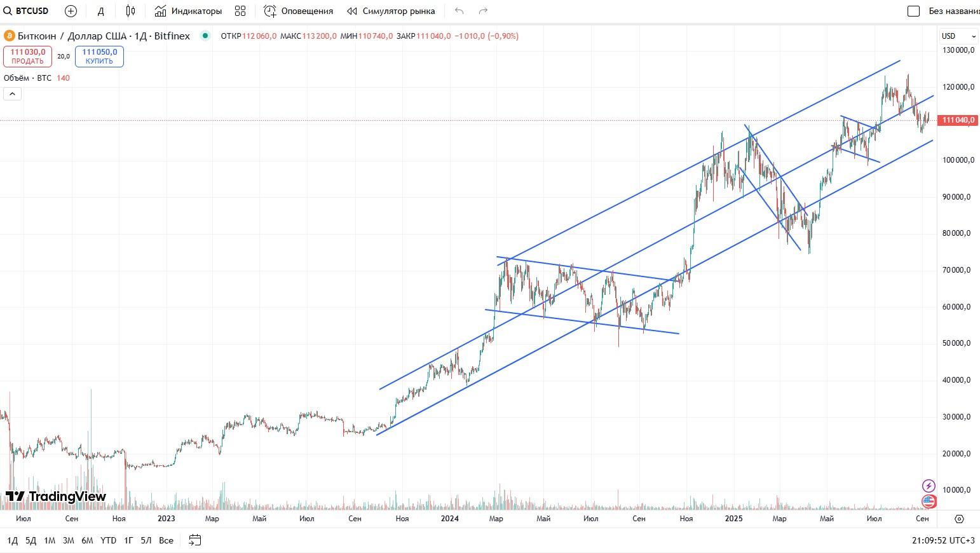The height and width of the screenshot is (553, 980).
Task: Select the 6М time range
Action: (87, 540)
